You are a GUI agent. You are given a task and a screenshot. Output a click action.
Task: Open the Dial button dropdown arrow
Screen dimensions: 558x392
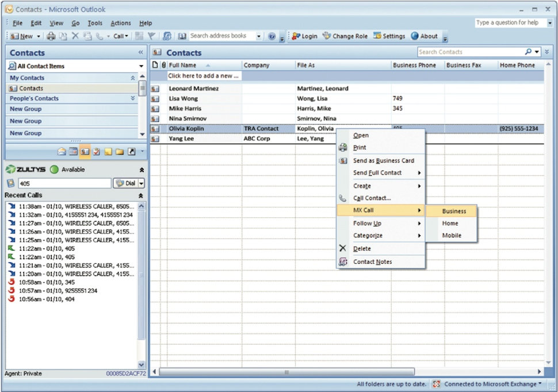(142, 183)
